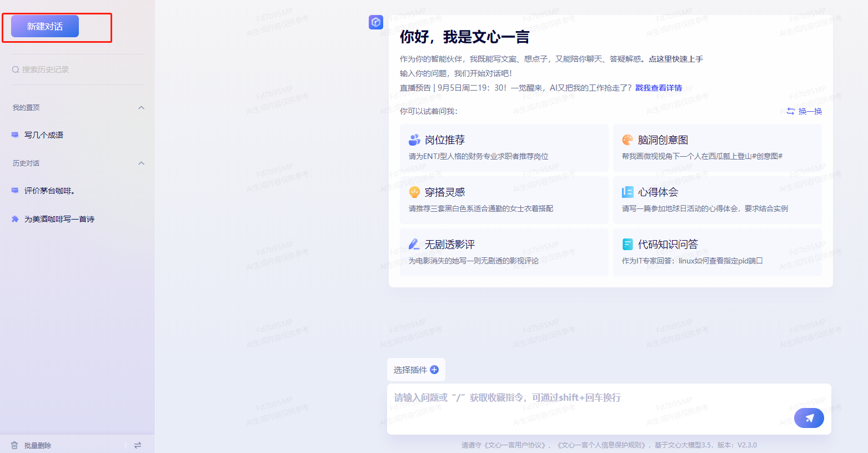Collapse the 我的置顶 section chevron

tap(141, 108)
